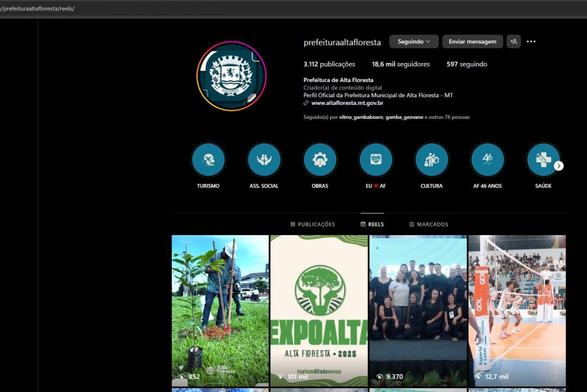This screenshot has width=587, height=392.
Task: Open the profile options three-dot menu
Action: tap(531, 41)
